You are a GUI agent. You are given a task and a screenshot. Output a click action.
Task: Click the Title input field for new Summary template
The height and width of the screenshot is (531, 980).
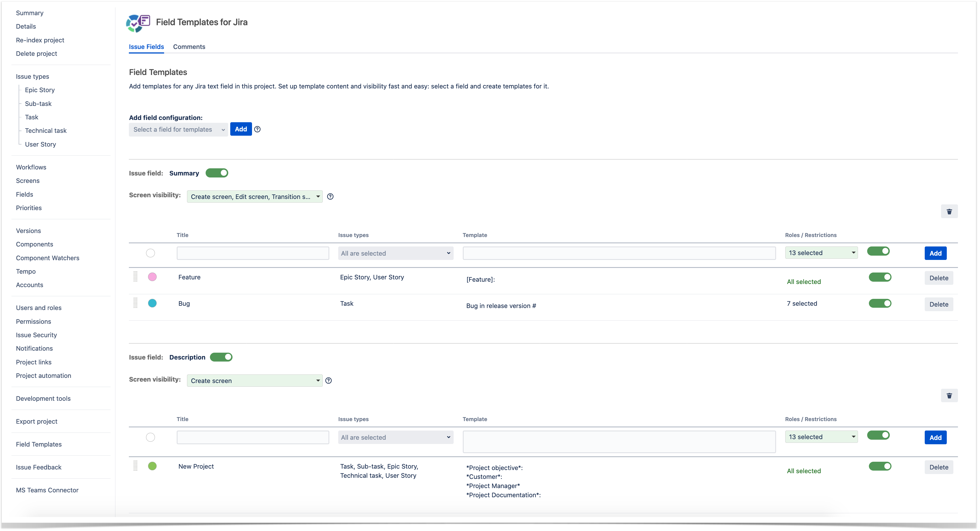[253, 253]
